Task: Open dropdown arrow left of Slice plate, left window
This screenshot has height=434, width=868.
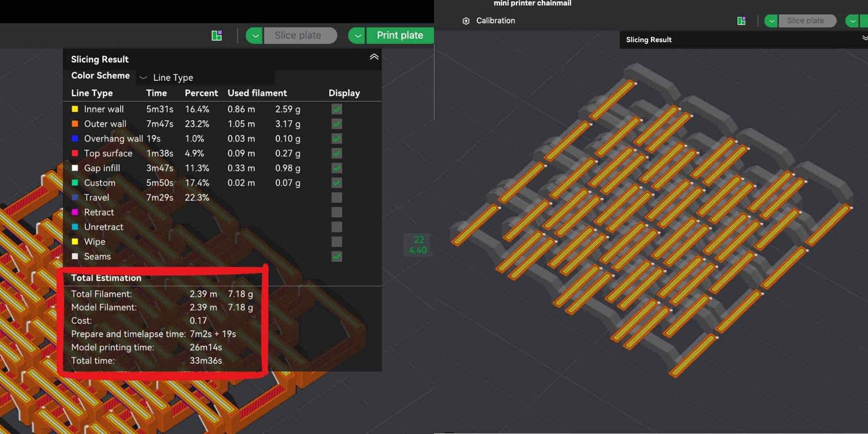Action: click(x=255, y=36)
